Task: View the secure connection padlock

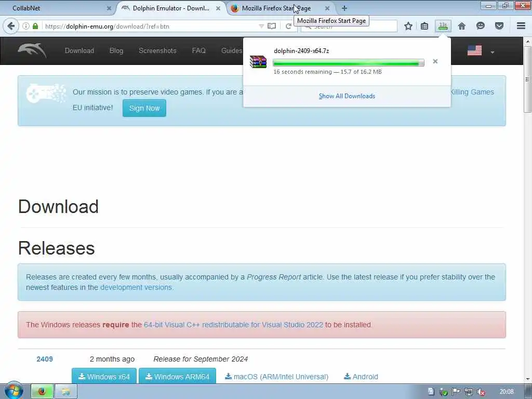Action: 35,26
